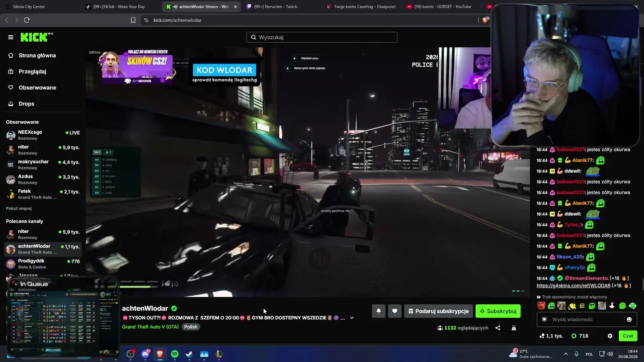Show hidden system tray icons chevron
The height and width of the screenshot is (362, 644).
point(566,354)
